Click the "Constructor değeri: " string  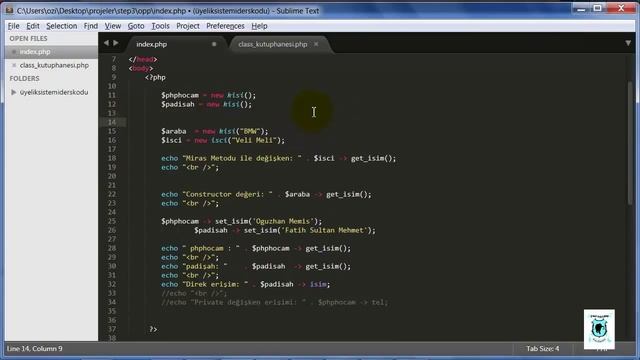[227, 194]
